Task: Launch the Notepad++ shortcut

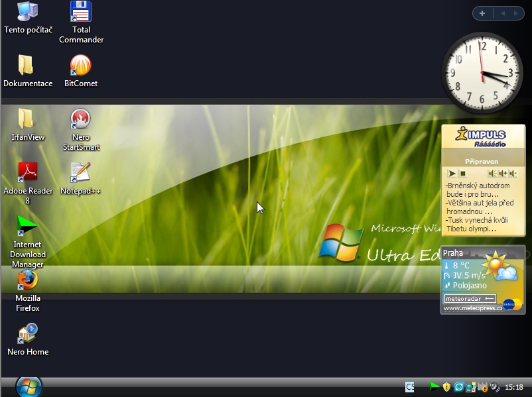Action: pyautogui.click(x=81, y=178)
